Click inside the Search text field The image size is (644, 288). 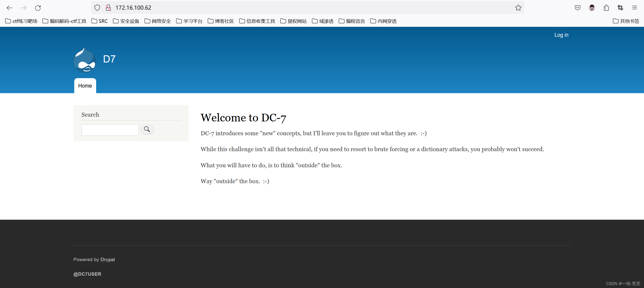tap(110, 130)
